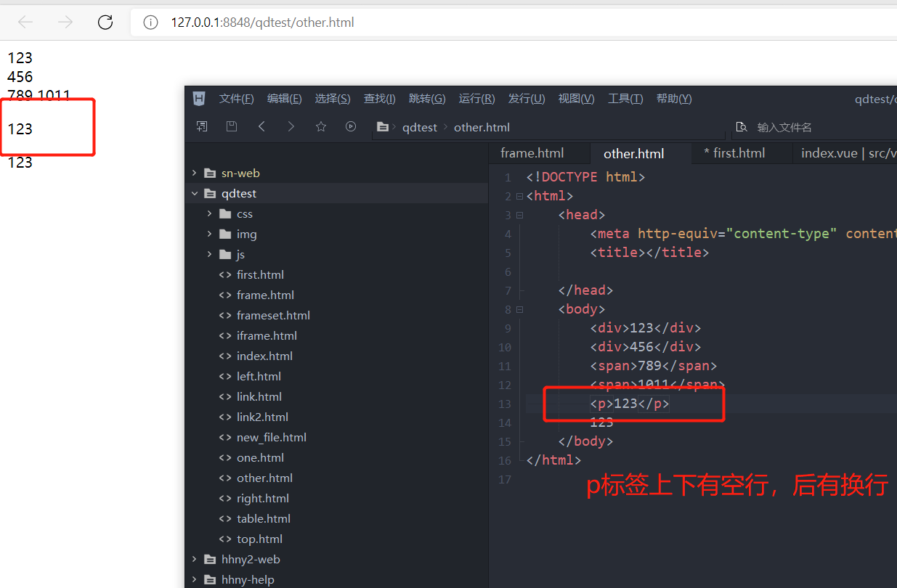Navigate back in HBuilderX toolbar
Screen dimensions: 897x588
(261, 126)
